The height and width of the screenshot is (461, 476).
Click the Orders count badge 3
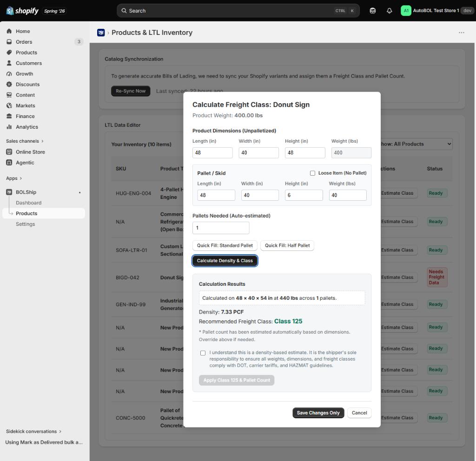pyautogui.click(x=79, y=41)
